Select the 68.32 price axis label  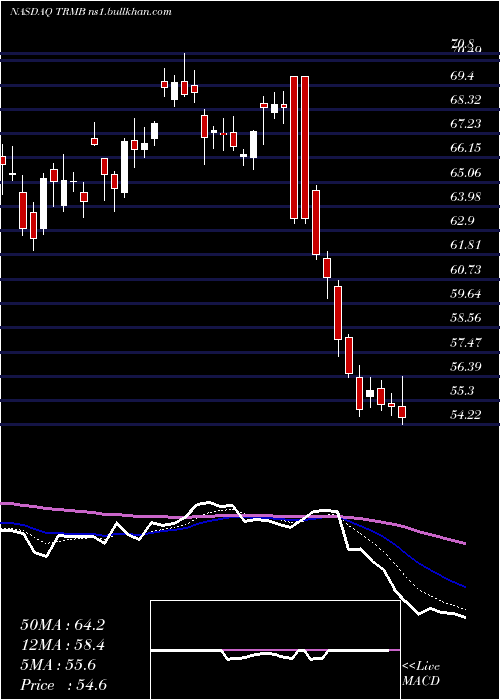pos(466,100)
